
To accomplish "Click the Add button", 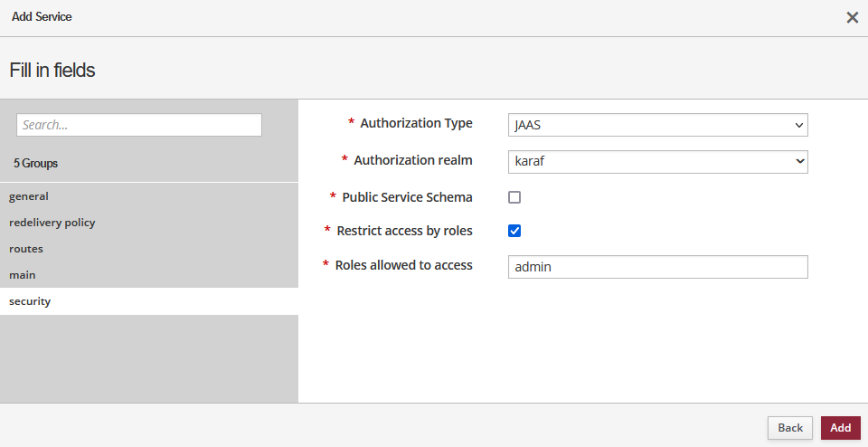I will (840, 428).
